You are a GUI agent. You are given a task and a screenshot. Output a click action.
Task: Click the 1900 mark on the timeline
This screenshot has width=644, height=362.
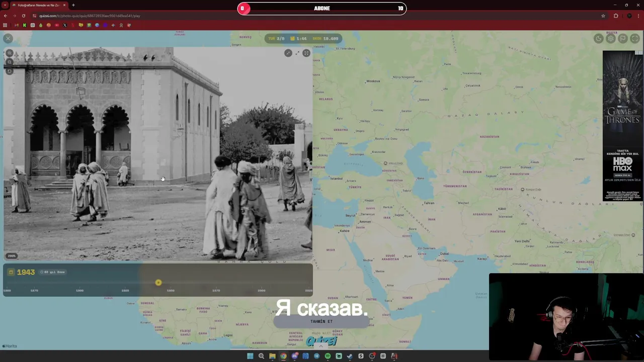(x=79, y=291)
